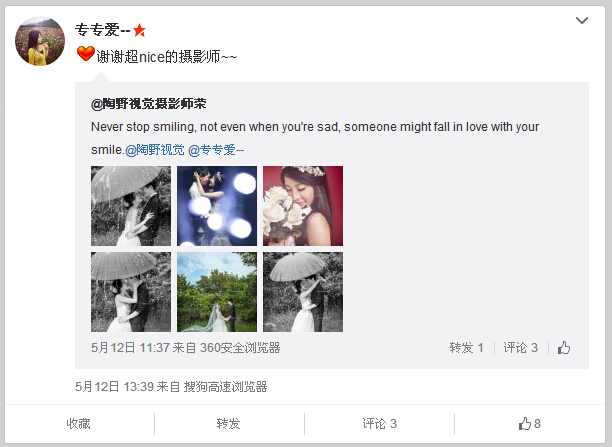Image resolution: width=612 pixels, height=447 pixels.
Task: Click 转发 1 on the original post
Action: [466, 347]
